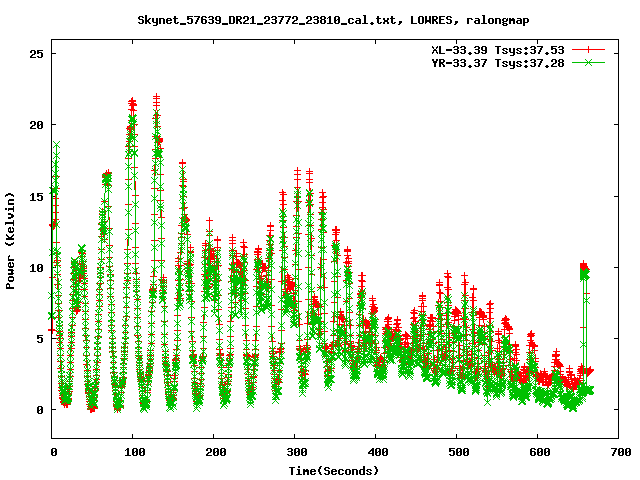Click the red plus legend line sample
The width and height of the screenshot is (640, 480).
588,50
